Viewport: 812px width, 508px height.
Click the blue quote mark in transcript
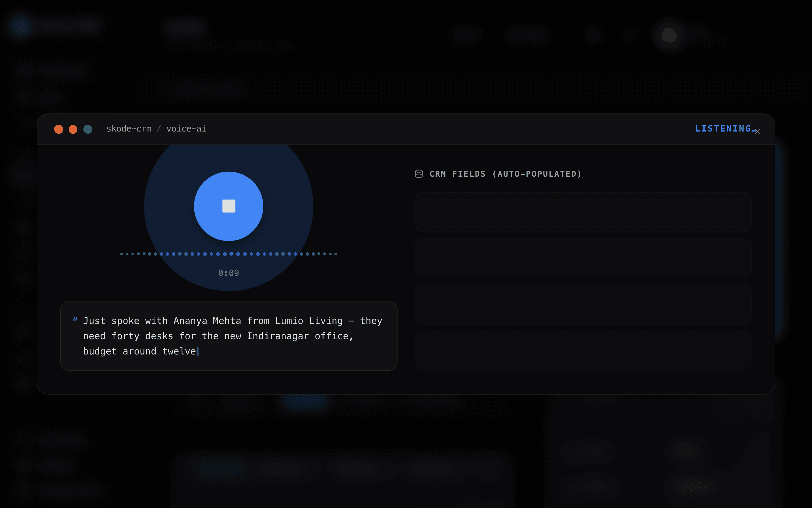point(75,319)
